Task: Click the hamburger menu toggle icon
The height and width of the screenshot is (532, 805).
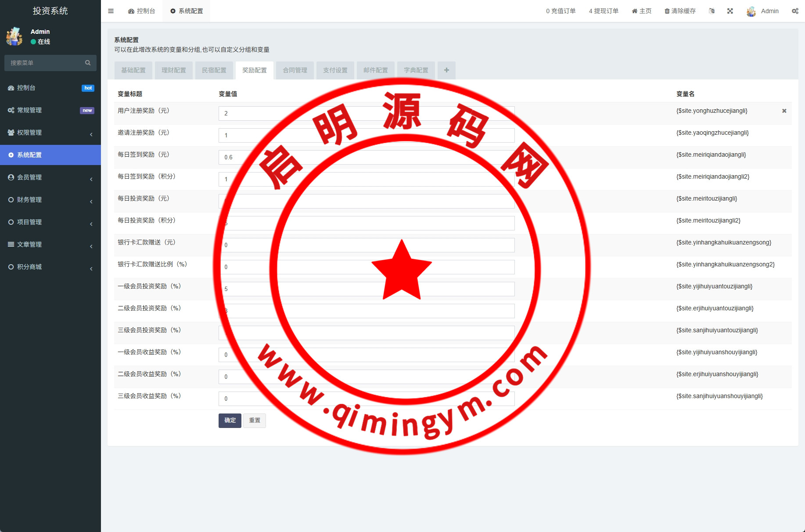Action: pyautogui.click(x=111, y=11)
